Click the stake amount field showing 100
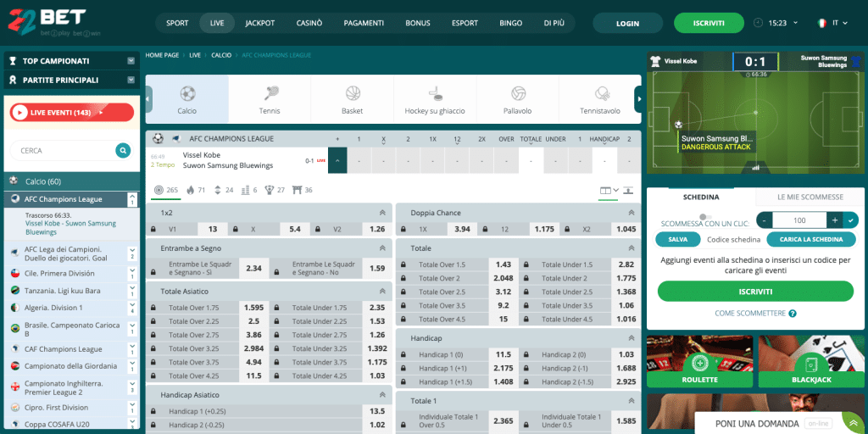 tap(799, 220)
